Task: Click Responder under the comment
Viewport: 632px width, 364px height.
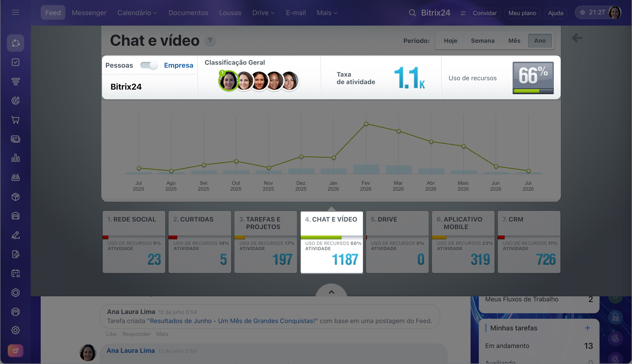Action: 136,334
